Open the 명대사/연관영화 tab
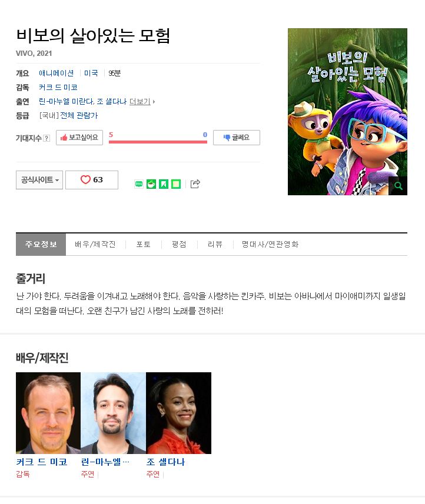 point(270,244)
